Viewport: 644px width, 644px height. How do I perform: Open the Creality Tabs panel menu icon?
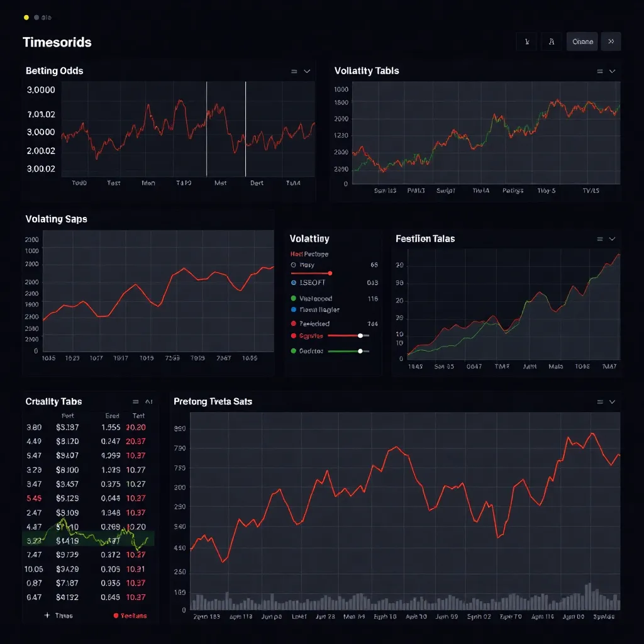pyautogui.click(x=135, y=402)
